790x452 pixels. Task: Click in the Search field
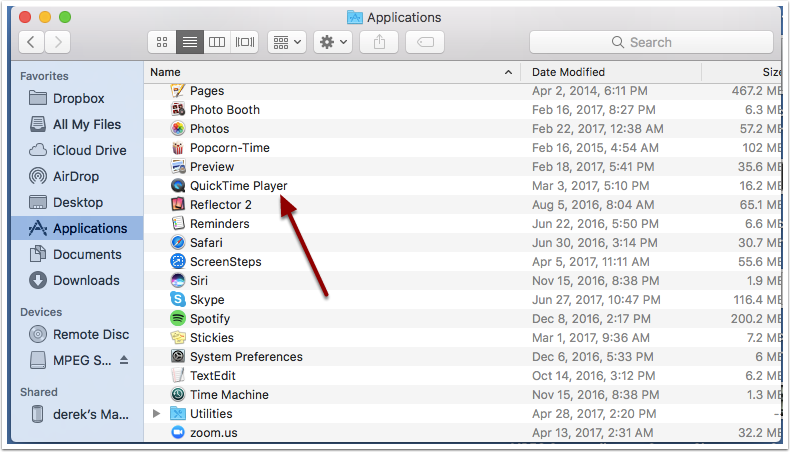click(651, 42)
